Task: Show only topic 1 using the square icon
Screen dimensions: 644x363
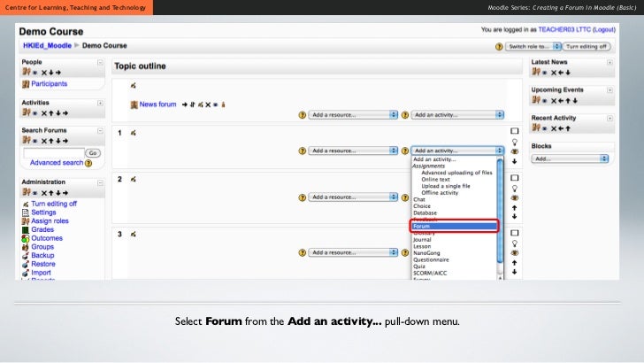Action: pos(515,131)
